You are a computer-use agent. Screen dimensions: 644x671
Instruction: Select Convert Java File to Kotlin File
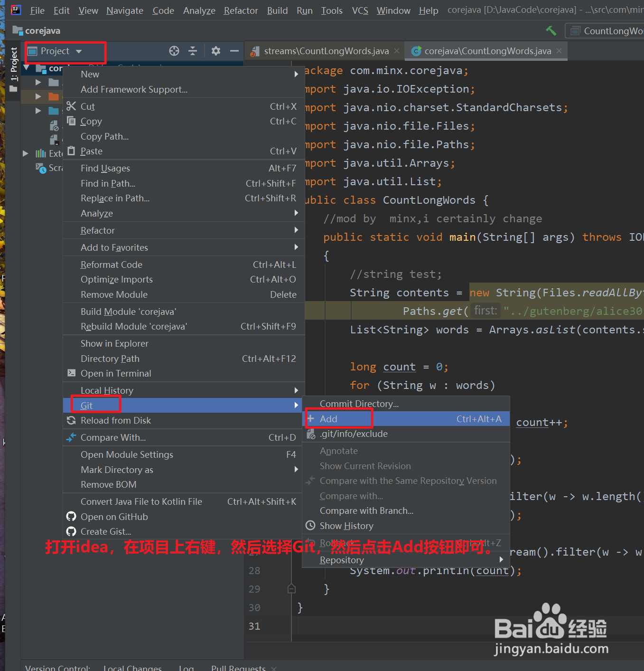click(x=184, y=501)
